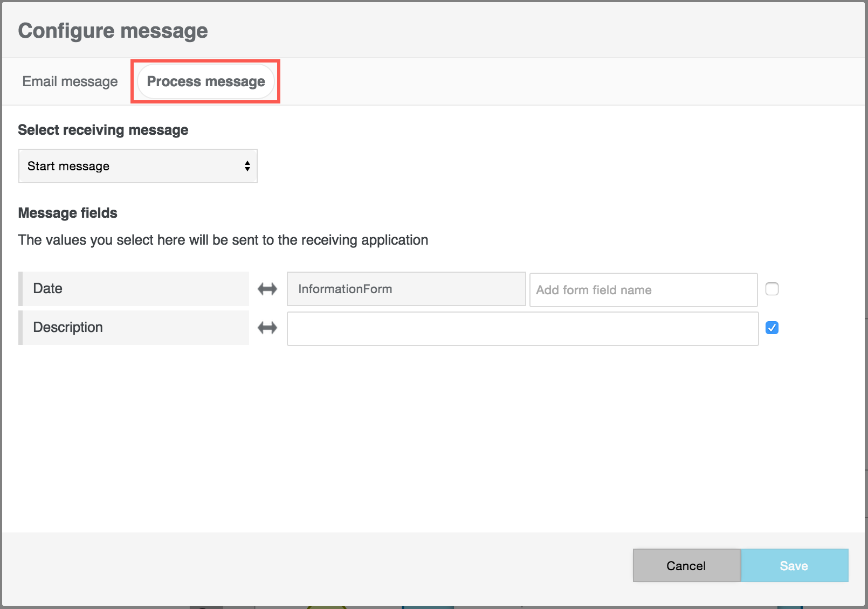Select the Process message tab
The height and width of the screenshot is (609, 868).
coord(205,81)
